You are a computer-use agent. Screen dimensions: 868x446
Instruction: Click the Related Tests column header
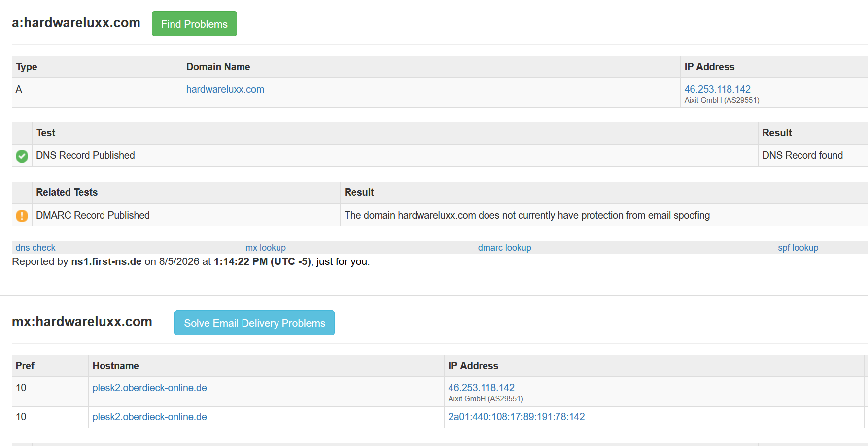[x=67, y=192]
